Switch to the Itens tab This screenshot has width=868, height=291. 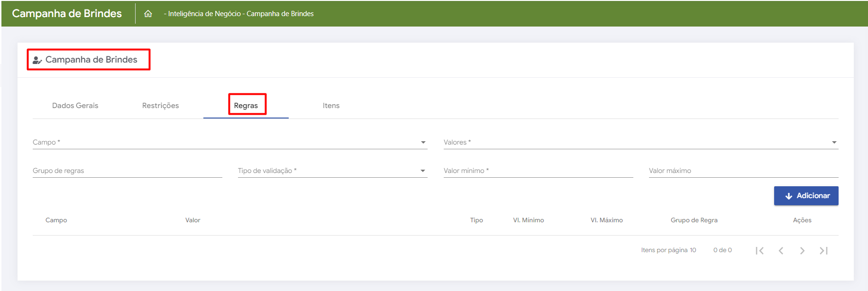click(x=331, y=106)
